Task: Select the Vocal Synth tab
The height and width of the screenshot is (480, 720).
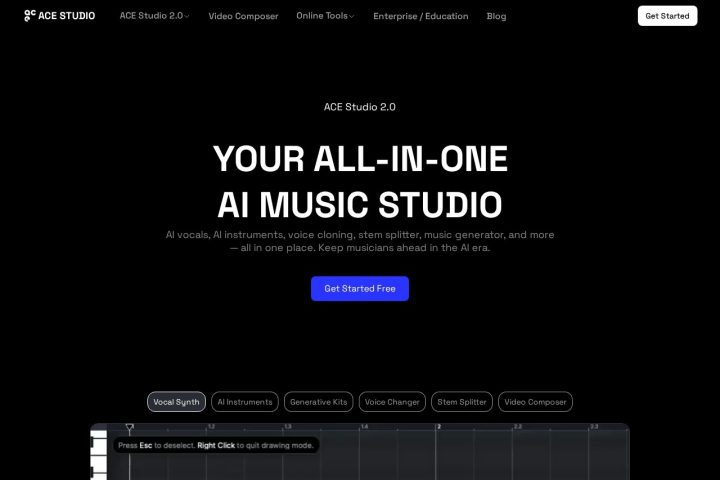Action: point(176,402)
